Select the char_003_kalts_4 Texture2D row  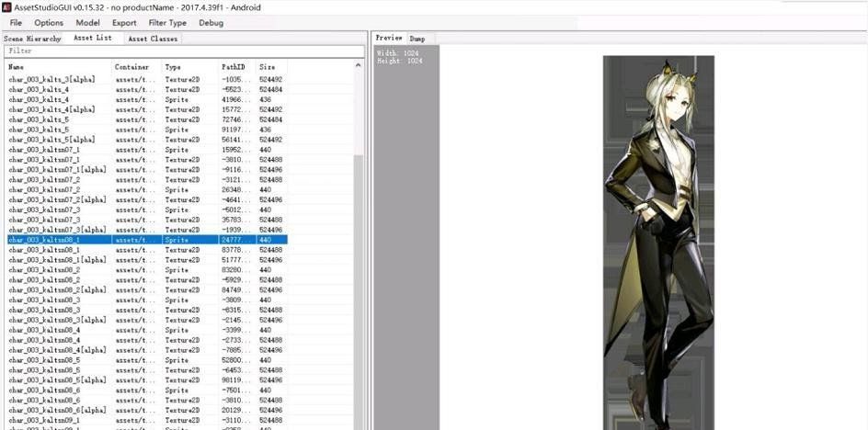(x=147, y=90)
